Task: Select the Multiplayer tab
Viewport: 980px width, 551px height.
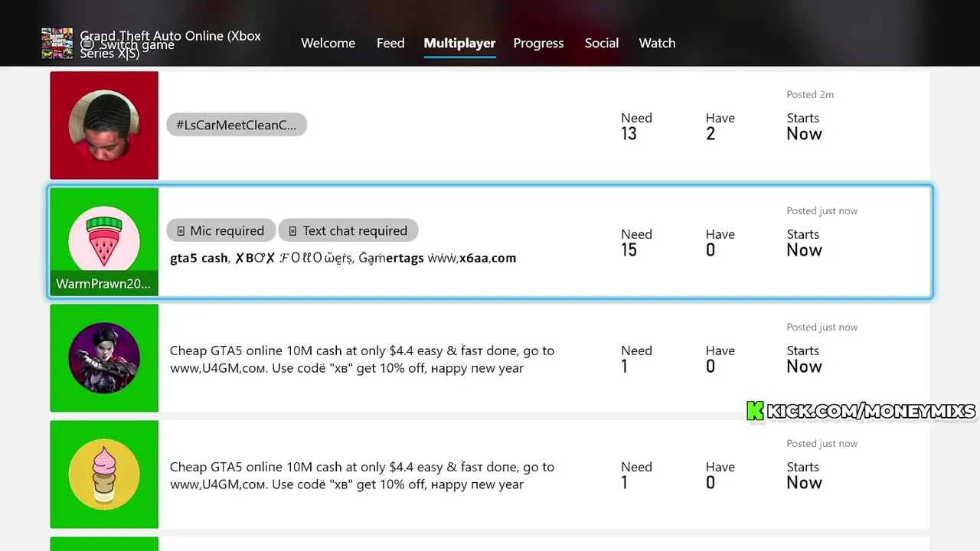Action: tap(459, 44)
